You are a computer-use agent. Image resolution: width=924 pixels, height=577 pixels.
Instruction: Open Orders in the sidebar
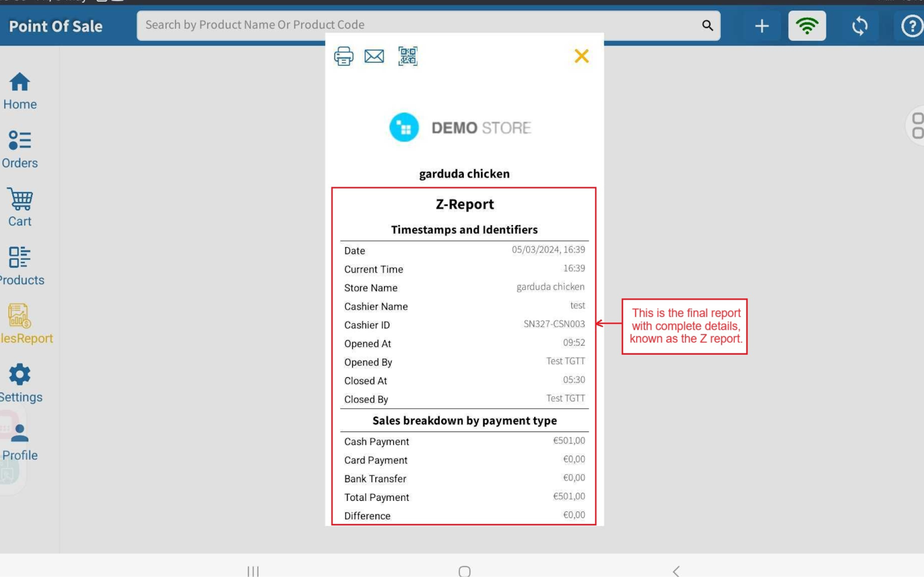(20, 149)
